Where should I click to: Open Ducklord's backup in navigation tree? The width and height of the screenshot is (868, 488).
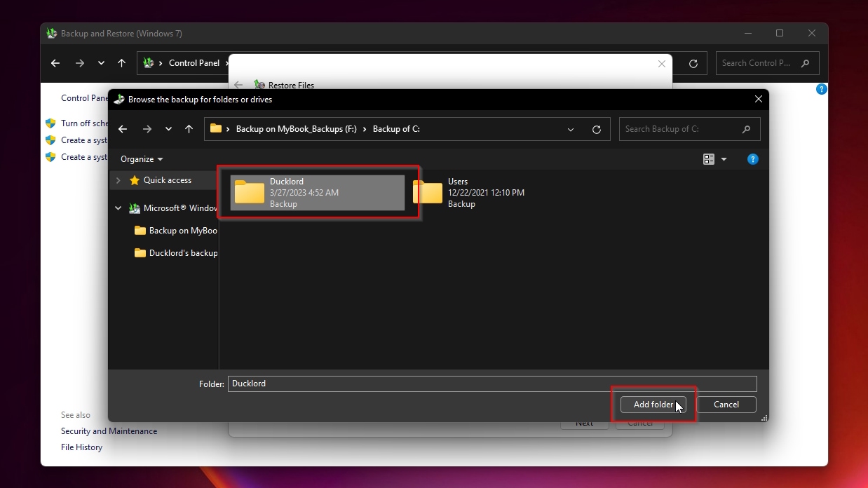182,253
